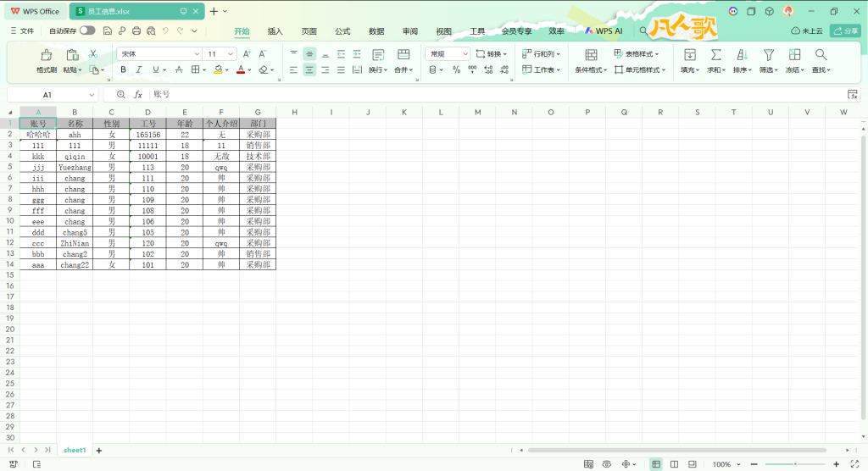Screen dimensions: 868x471
Task: Expand the Name Box dropdown
Action: tap(92, 95)
